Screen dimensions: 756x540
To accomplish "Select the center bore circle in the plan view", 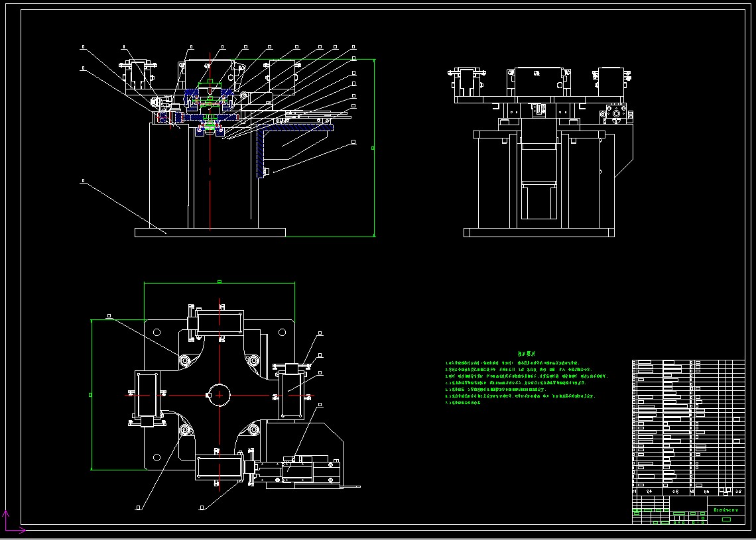I will [x=220, y=394].
